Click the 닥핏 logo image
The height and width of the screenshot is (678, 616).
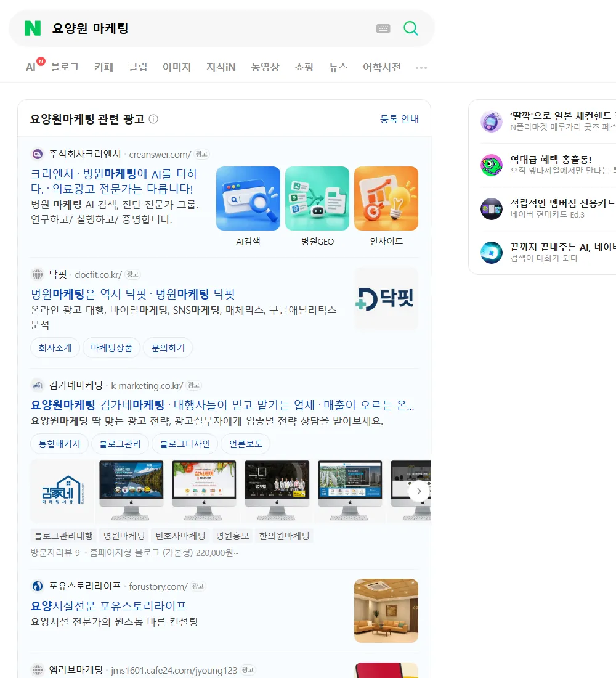point(386,299)
